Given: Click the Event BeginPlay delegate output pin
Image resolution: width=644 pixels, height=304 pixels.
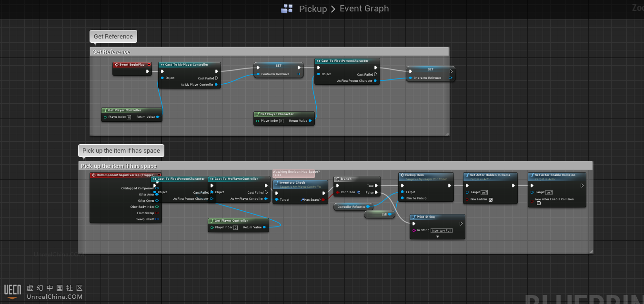Looking at the screenshot, I should (x=149, y=65).
